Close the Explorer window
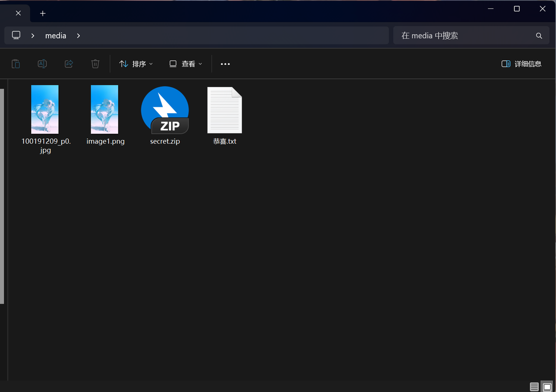The image size is (556, 392). tap(542, 8)
